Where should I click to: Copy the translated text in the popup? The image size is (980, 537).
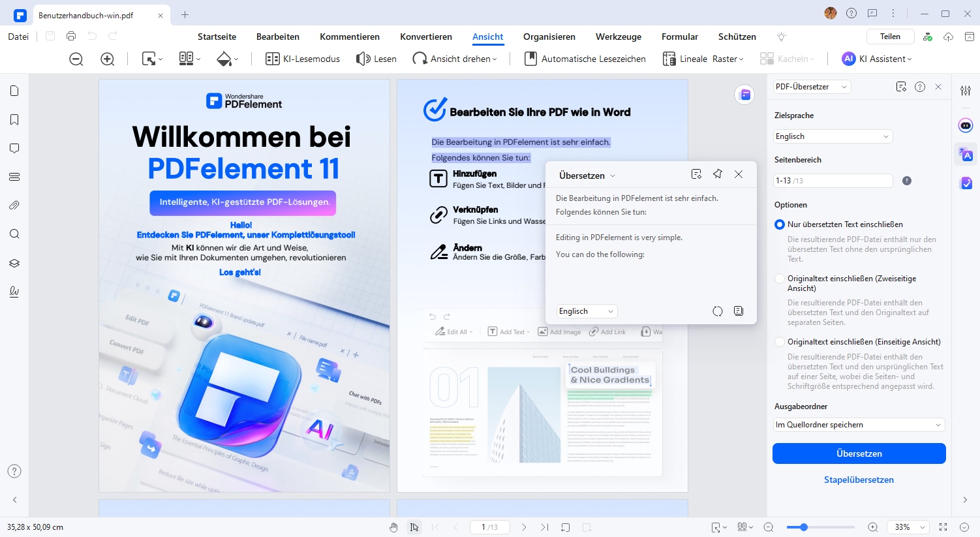click(739, 311)
